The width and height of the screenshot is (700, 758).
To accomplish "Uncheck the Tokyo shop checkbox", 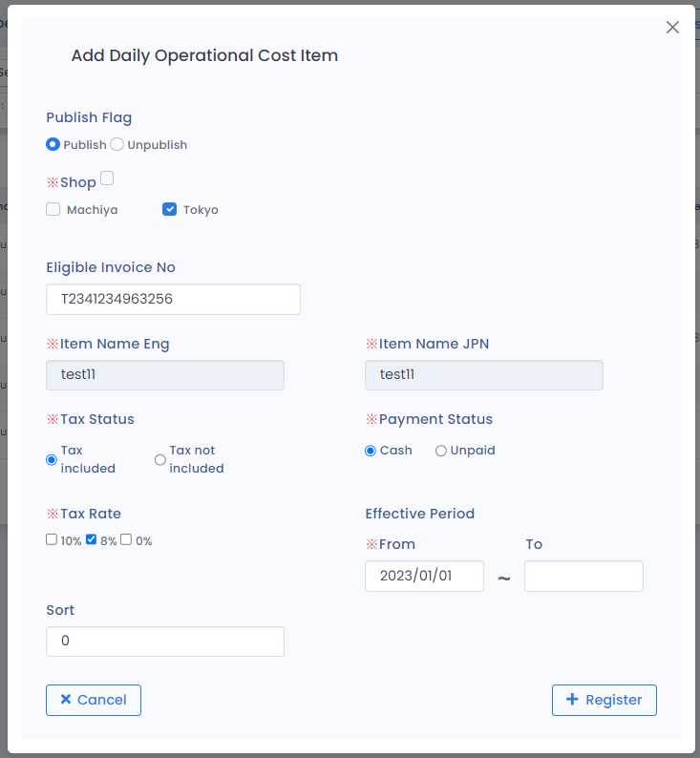I will (170, 210).
